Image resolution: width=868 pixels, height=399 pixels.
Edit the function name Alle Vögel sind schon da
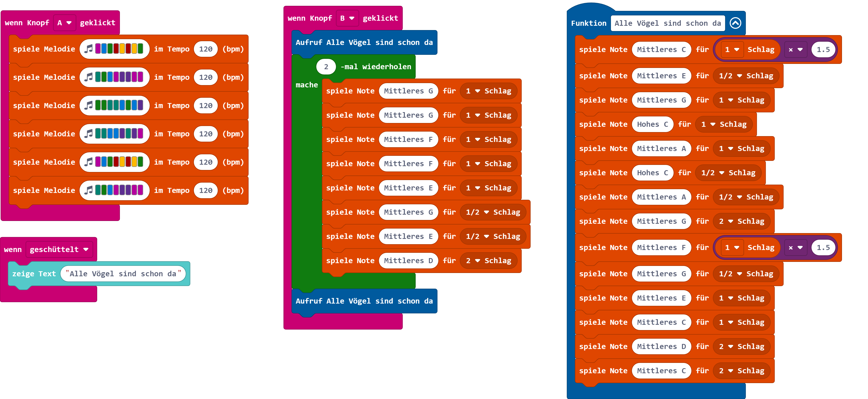[667, 23]
